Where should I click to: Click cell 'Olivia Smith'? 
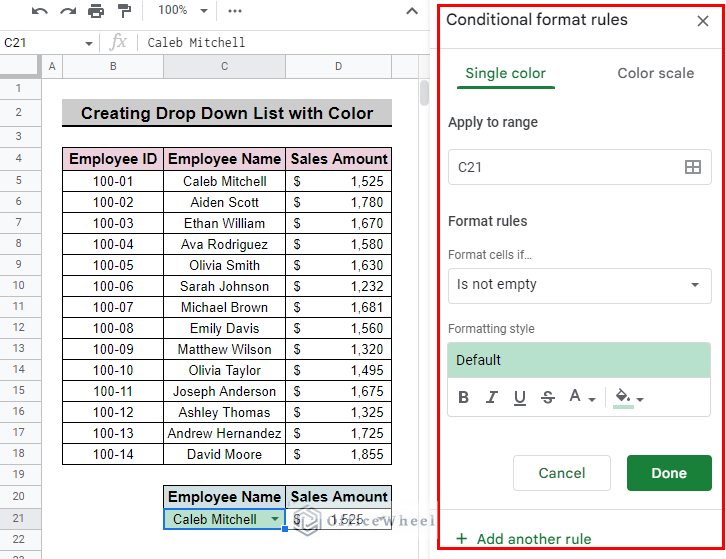tap(225, 265)
